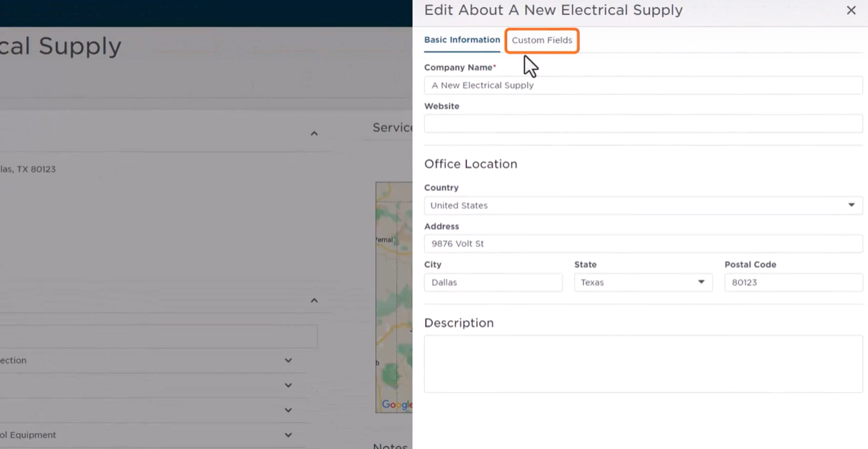Expand the unlabeled row above 'ol Equipment'
The image size is (868, 449).
pyautogui.click(x=288, y=410)
